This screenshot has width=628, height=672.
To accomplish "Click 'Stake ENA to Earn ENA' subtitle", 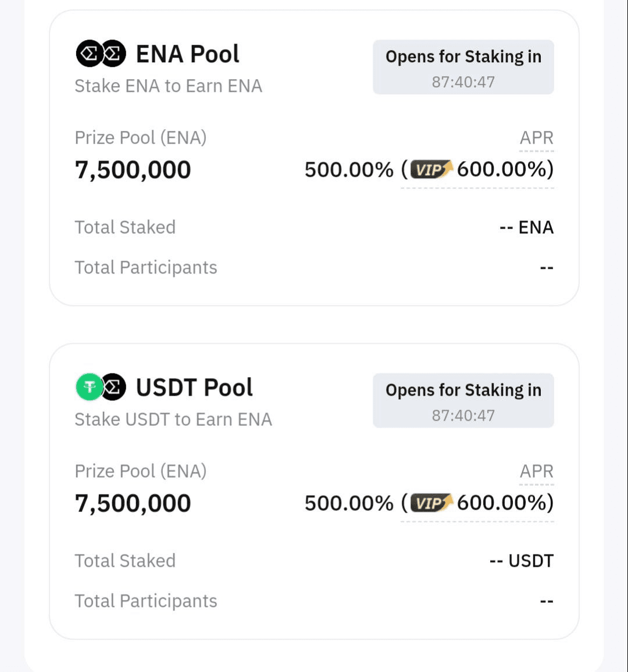I will click(169, 86).
